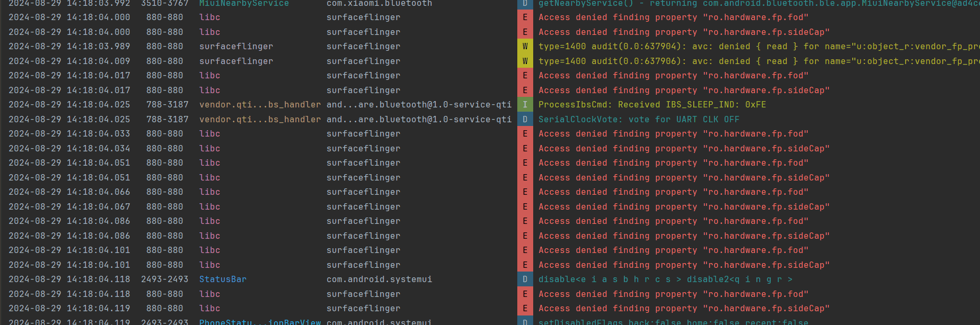Select the StatusBar tag

223,279
